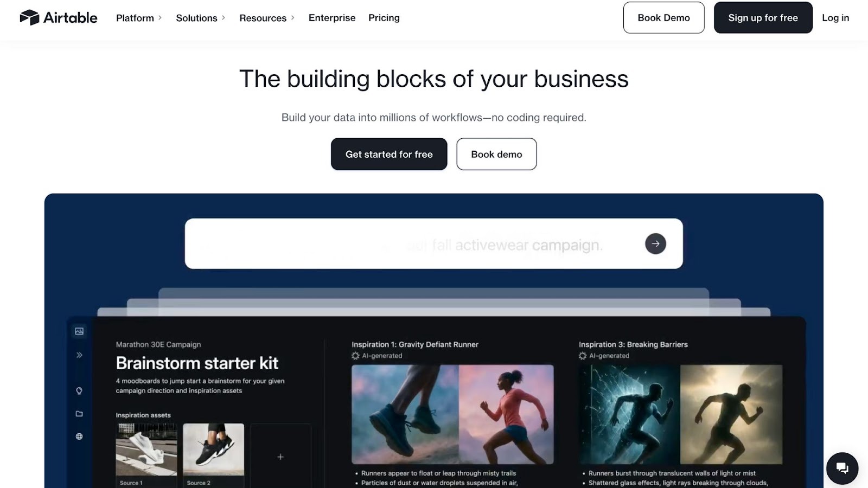The image size is (868, 488).
Task: Click Get started for free
Action: point(389,154)
